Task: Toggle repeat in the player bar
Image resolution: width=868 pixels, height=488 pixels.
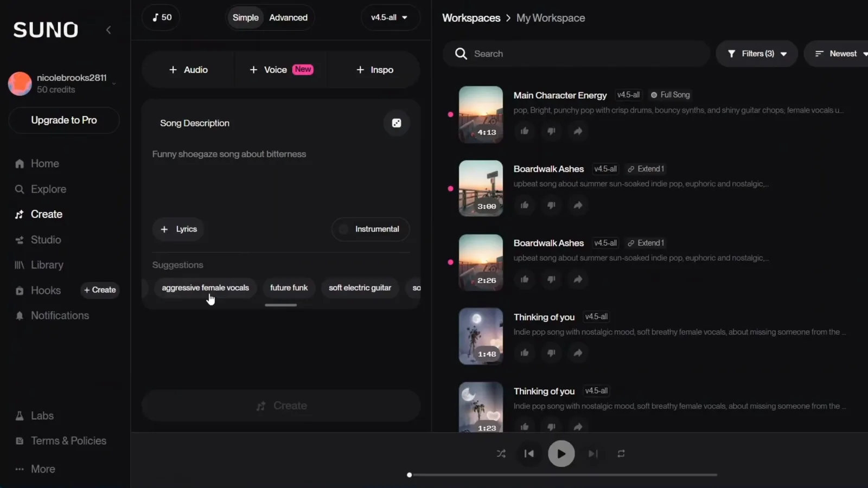Action: click(621, 454)
